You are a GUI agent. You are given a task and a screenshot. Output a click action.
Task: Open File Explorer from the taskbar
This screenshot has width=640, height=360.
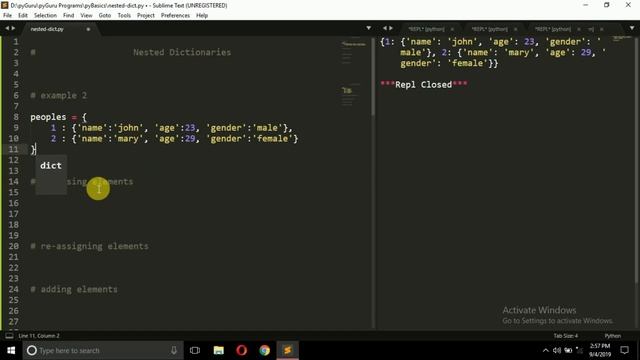[x=219, y=350]
